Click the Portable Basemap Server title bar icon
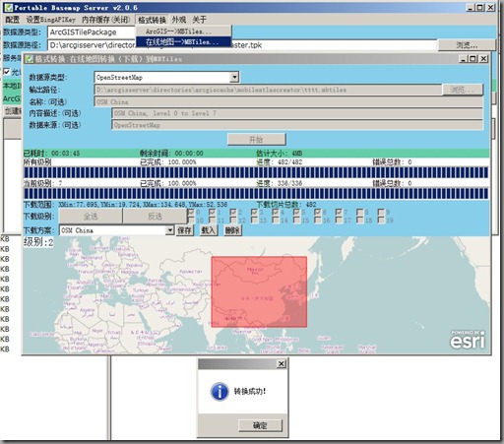The width and height of the screenshot is (504, 444). 8,7
